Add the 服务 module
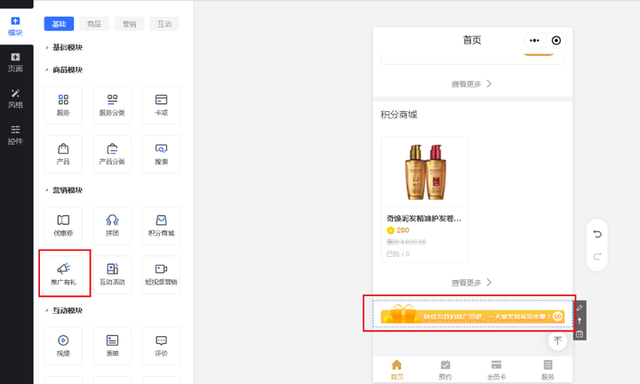Viewport: 640px width, 384px height. click(63, 105)
